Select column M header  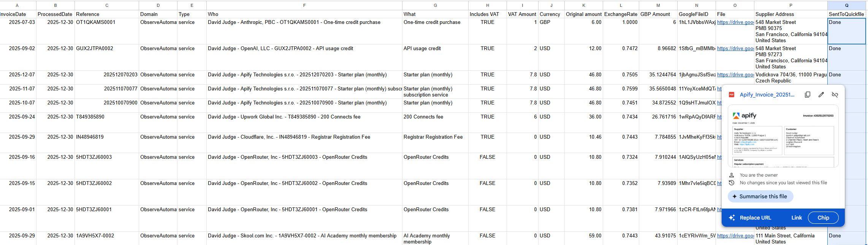pyautogui.click(x=658, y=5)
